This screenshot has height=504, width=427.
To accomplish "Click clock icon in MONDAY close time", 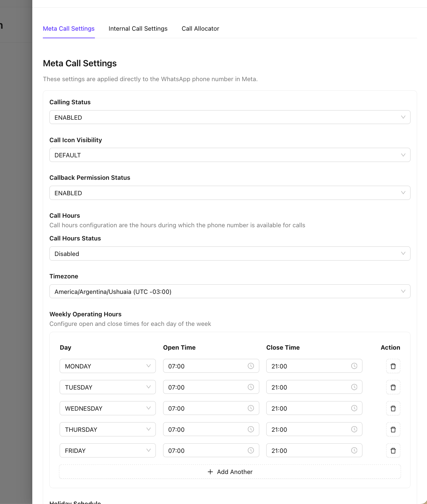I will (354, 366).
